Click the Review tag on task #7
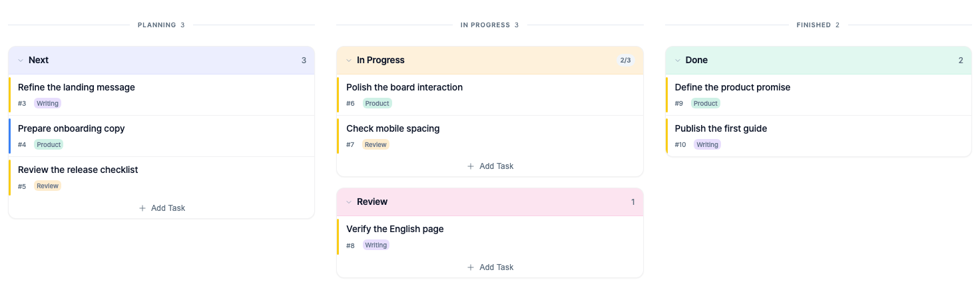 [375, 145]
